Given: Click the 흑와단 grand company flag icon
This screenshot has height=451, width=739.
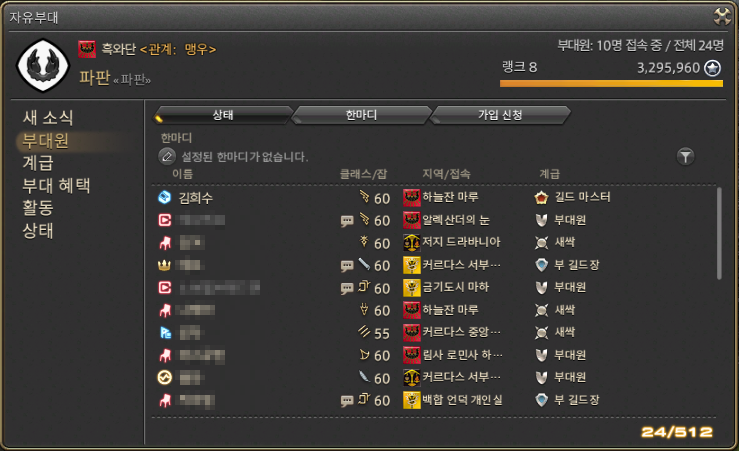Looking at the screenshot, I should (x=87, y=49).
